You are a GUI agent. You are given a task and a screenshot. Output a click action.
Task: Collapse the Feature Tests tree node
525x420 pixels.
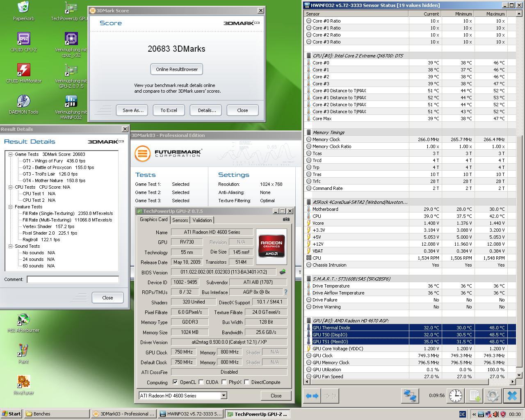(10, 207)
